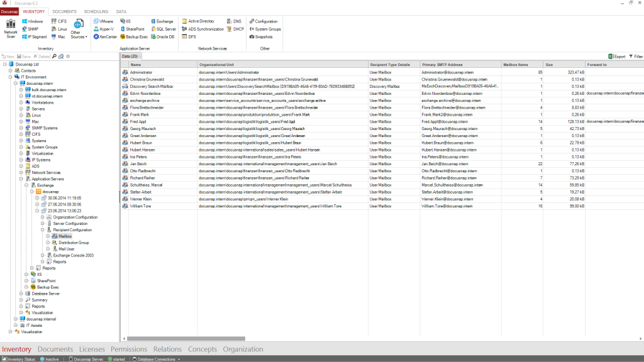Expand the Workstations tree node
Image resolution: width=644 pixels, height=362 pixels.
tap(21, 102)
